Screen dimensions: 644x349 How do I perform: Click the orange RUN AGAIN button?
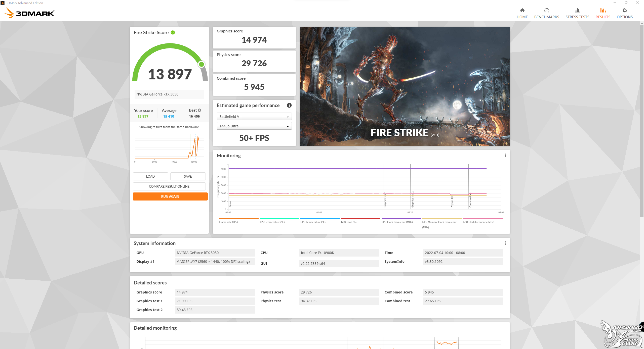(170, 196)
